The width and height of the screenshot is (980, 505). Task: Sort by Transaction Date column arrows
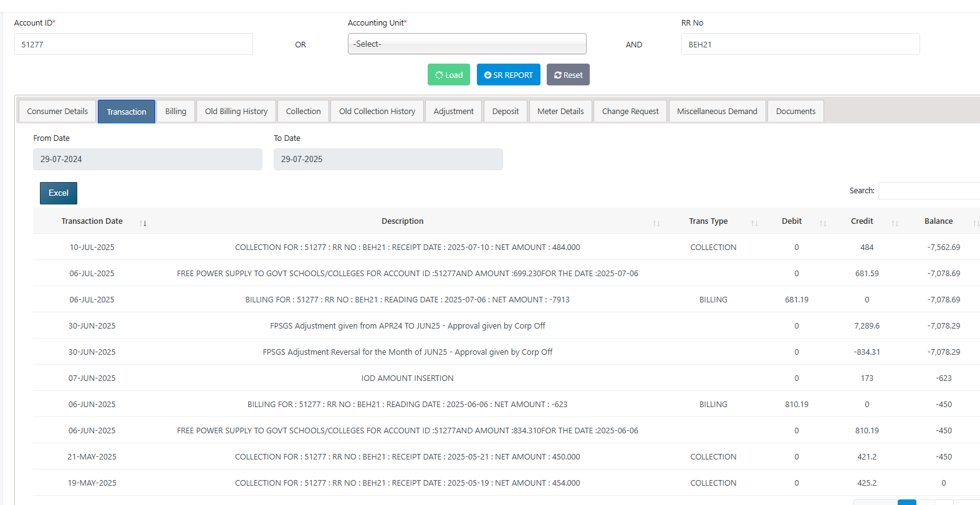(143, 223)
